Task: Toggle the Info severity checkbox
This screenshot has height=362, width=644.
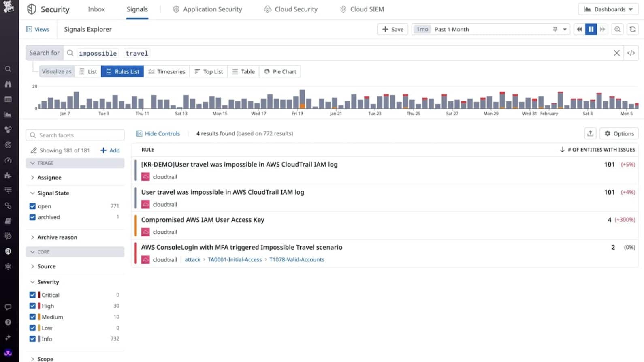Action: 32,339
